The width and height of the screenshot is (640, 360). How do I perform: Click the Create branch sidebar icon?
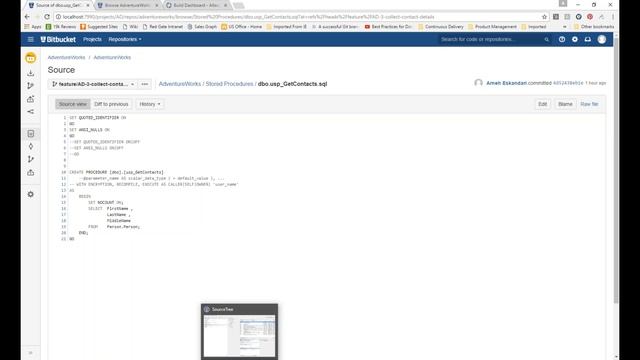click(31, 86)
